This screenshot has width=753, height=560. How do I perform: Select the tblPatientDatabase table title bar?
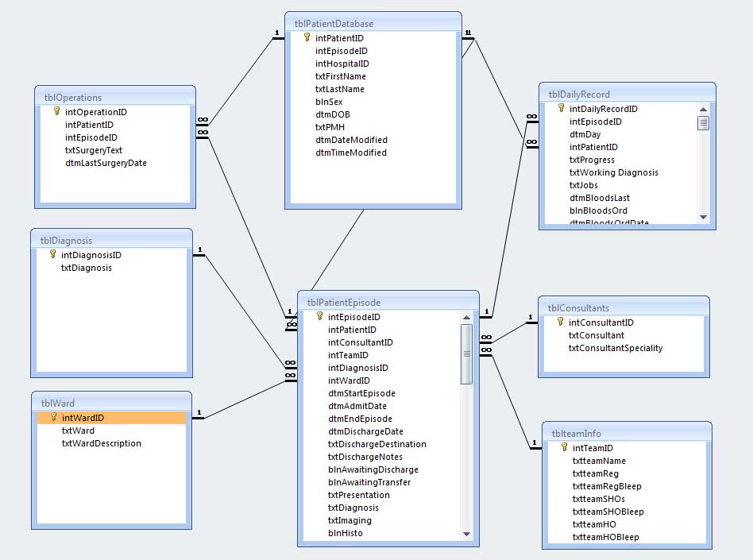[x=373, y=23]
